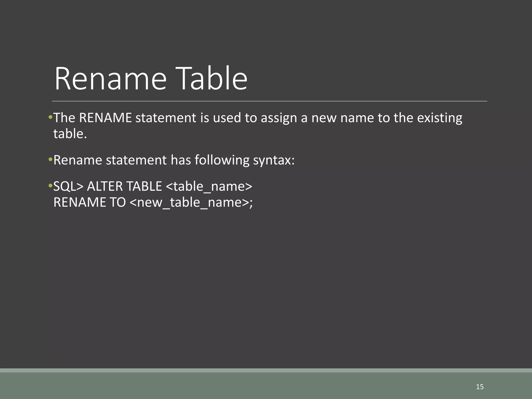
Task: Click the slide number 15
Action: click(x=480, y=387)
